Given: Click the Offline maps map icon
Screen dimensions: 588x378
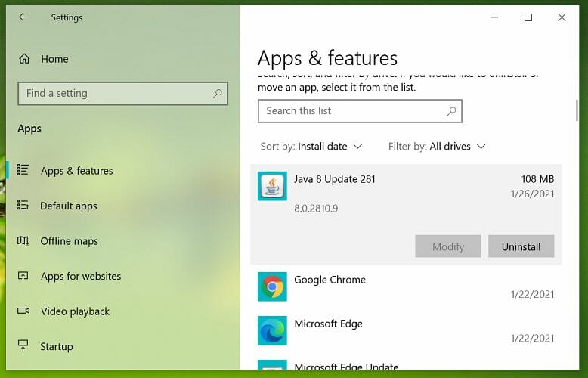Looking at the screenshot, I should pyautogui.click(x=23, y=240).
